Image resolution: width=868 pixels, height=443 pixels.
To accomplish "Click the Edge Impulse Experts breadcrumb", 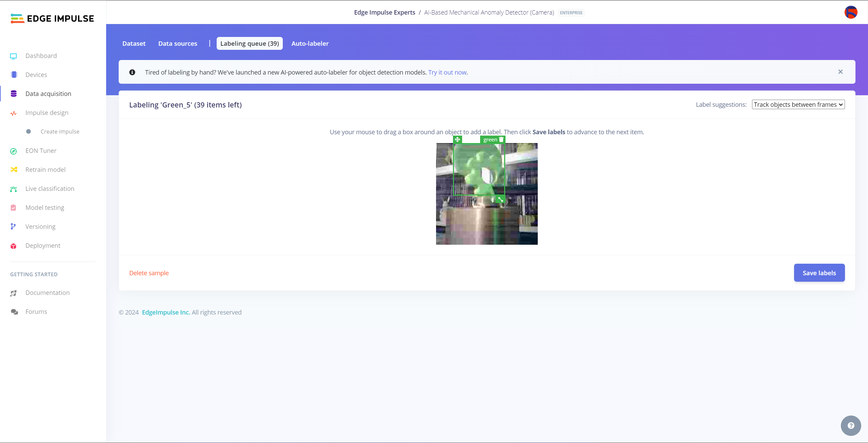I will tap(384, 13).
